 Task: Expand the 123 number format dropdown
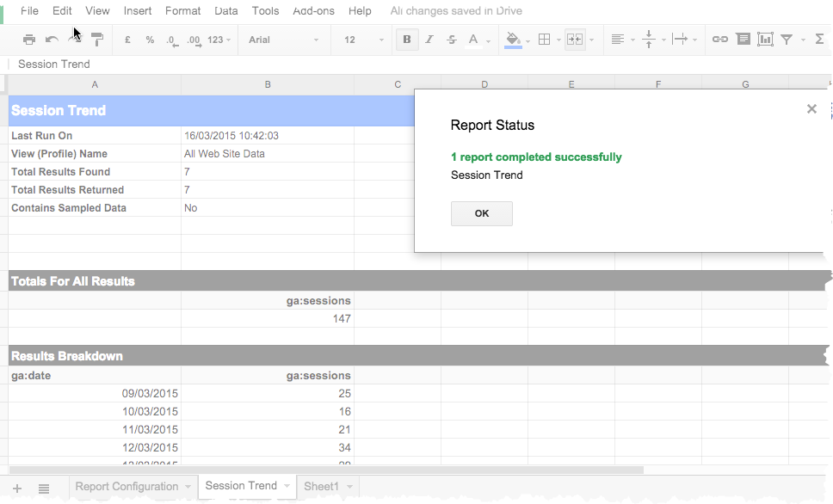[x=219, y=40]
